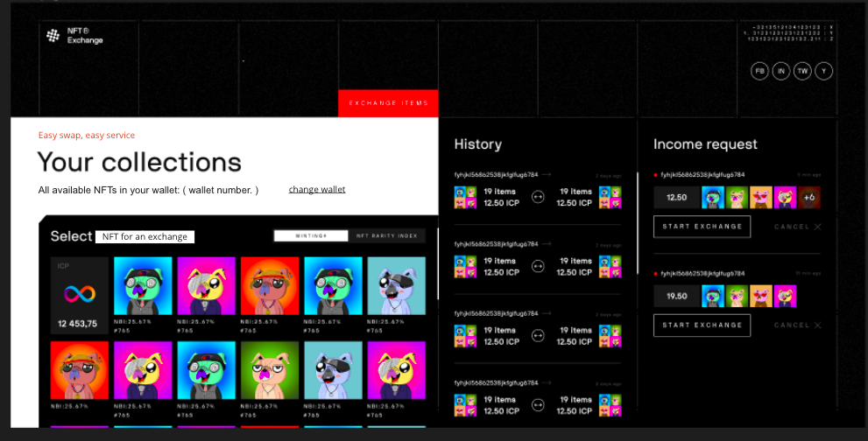Click the 'All available NFTs in your wallet' text

(x=148, y=191)
